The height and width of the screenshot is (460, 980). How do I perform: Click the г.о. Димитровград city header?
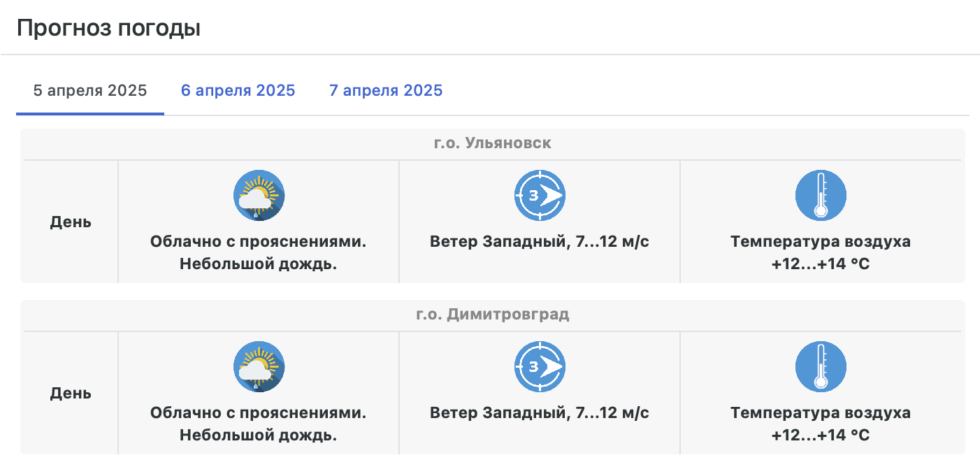pos(492,315)
